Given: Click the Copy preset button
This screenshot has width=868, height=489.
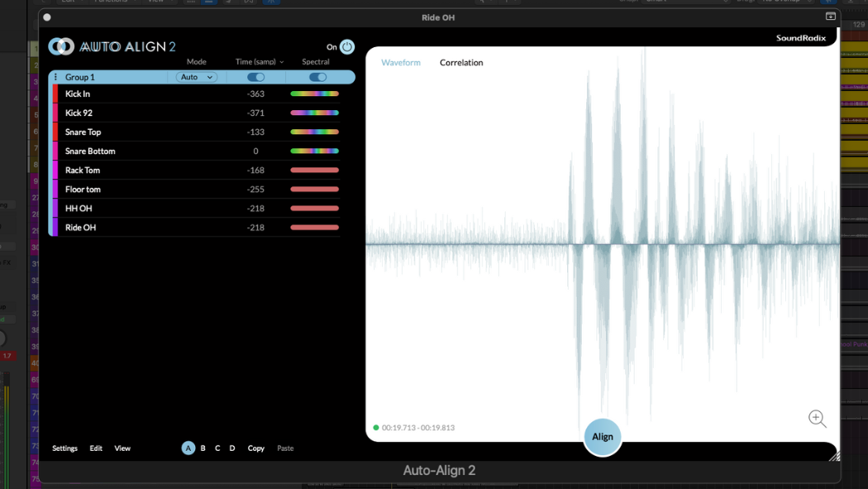Looking at the screenshot, I should [x=255, y=448].
